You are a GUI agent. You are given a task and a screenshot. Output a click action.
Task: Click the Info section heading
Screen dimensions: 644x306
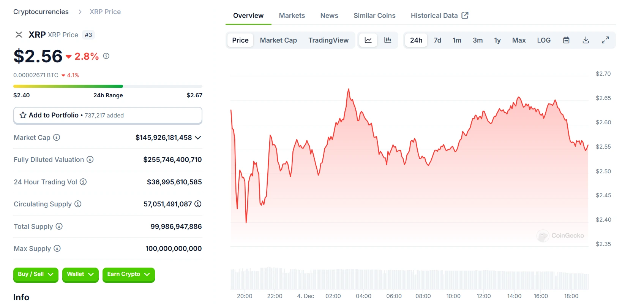21,297
